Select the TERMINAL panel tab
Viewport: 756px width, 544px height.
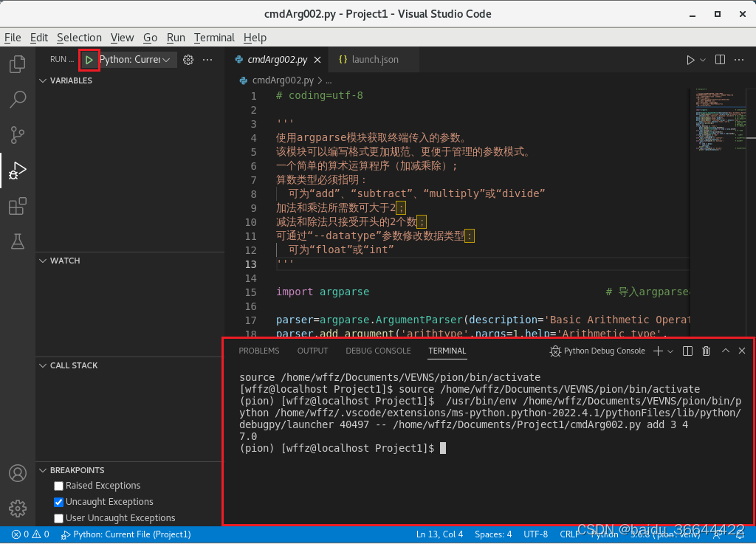[x=447, y=351]
